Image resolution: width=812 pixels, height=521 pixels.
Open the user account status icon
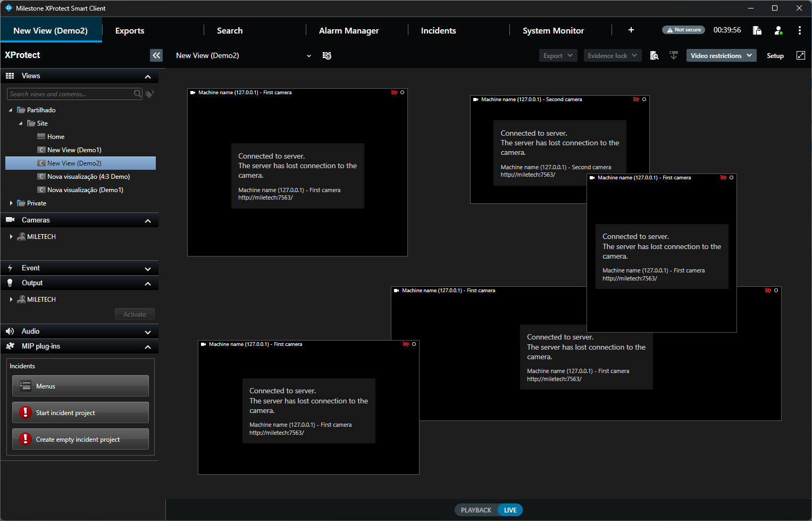pos(778,30)
